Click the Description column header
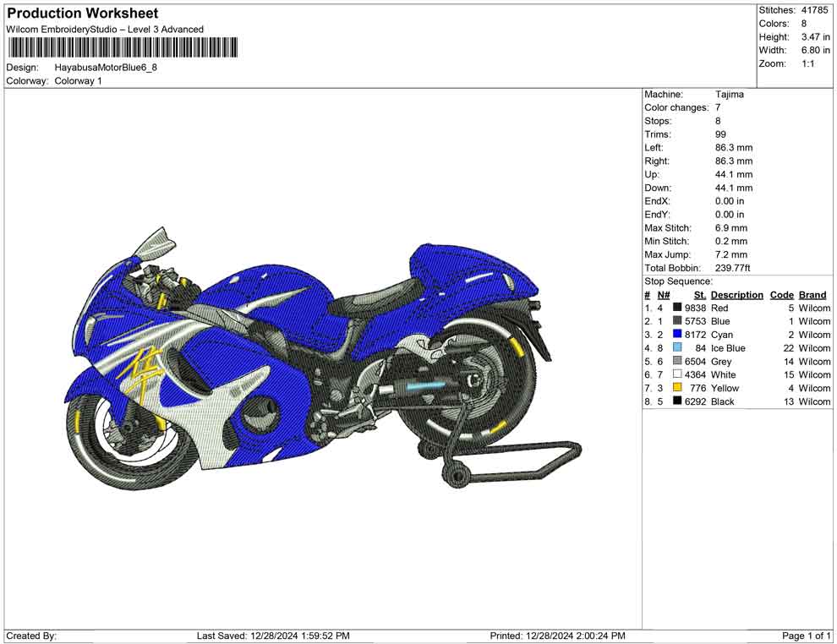 [x=737, y=294]
